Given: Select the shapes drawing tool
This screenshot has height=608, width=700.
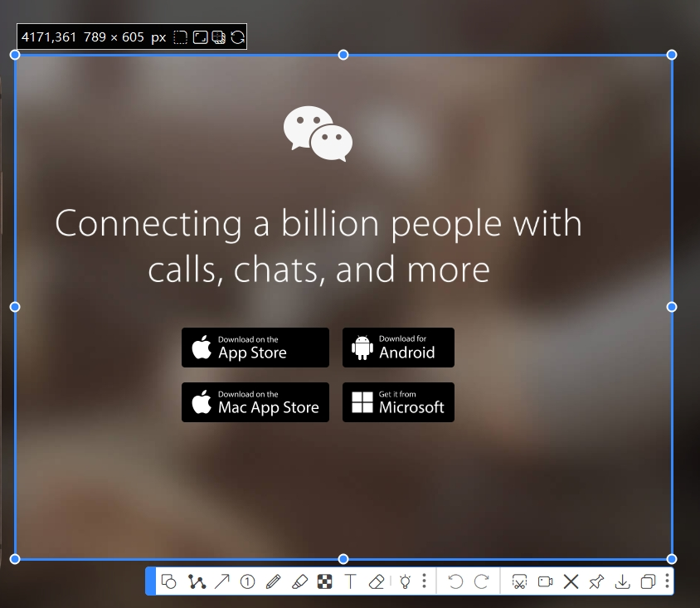Looking at the screenshot, I should point(169,581).
